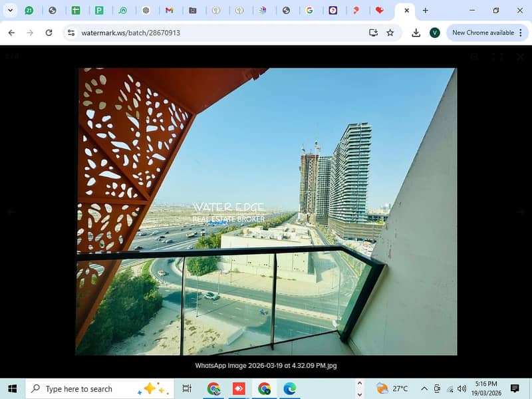Click the install app icon in address bar
This screenshot has height=399, width=532.
click(373, 33)
